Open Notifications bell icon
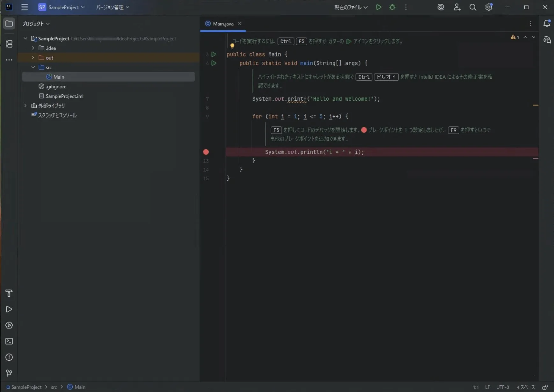Screen dimensions: 554x392 (x=547, y=23)
